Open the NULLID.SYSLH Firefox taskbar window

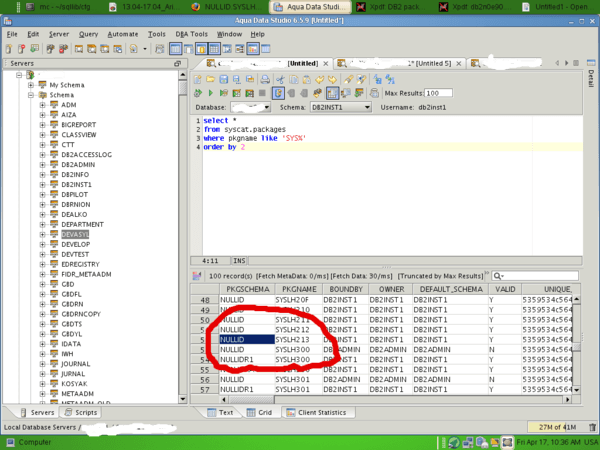coord(226,7)
